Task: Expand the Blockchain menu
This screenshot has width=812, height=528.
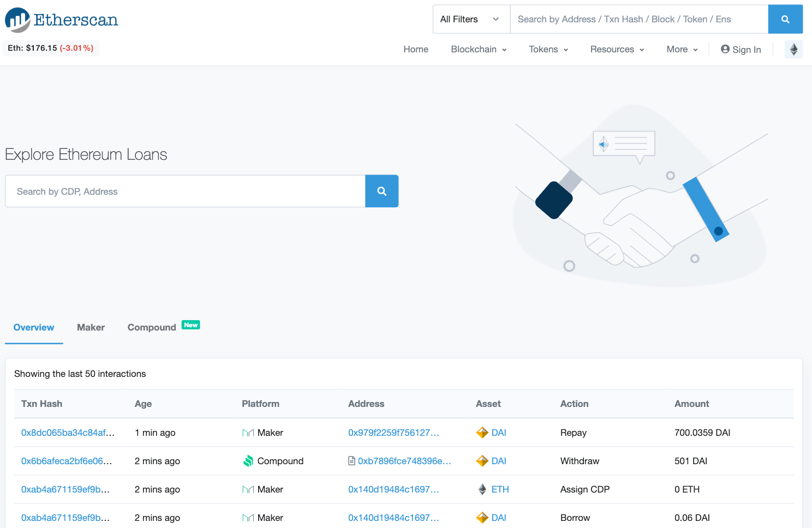Action: (479, 49)
